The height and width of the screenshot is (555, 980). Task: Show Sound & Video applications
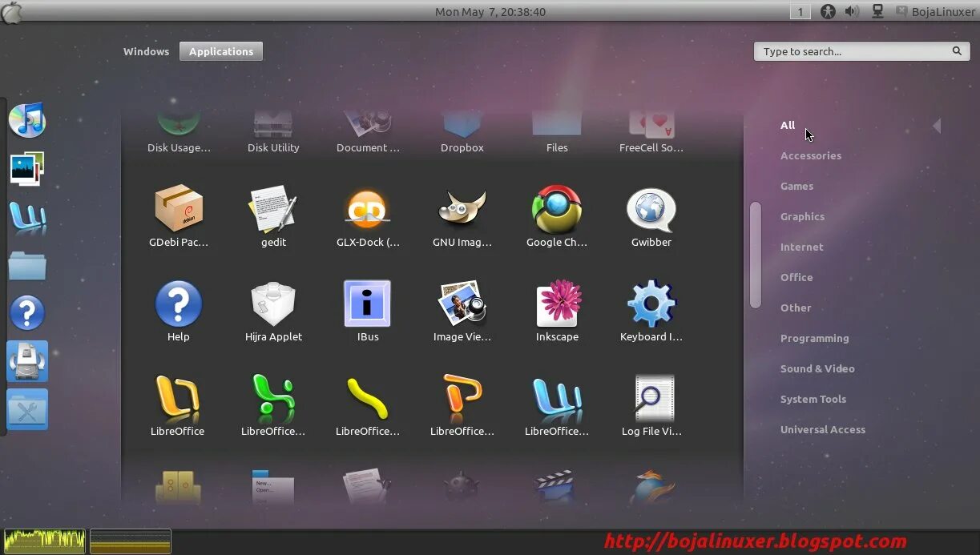(x=817, y=368)
